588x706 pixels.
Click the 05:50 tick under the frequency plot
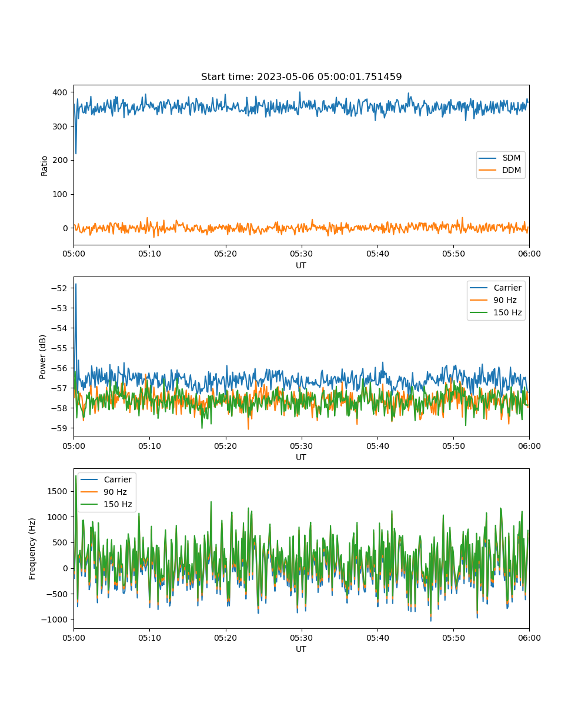pos(453,637)
